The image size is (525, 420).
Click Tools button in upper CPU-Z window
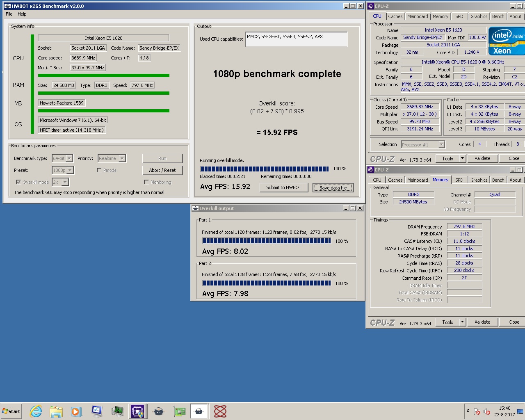[447, 158]
